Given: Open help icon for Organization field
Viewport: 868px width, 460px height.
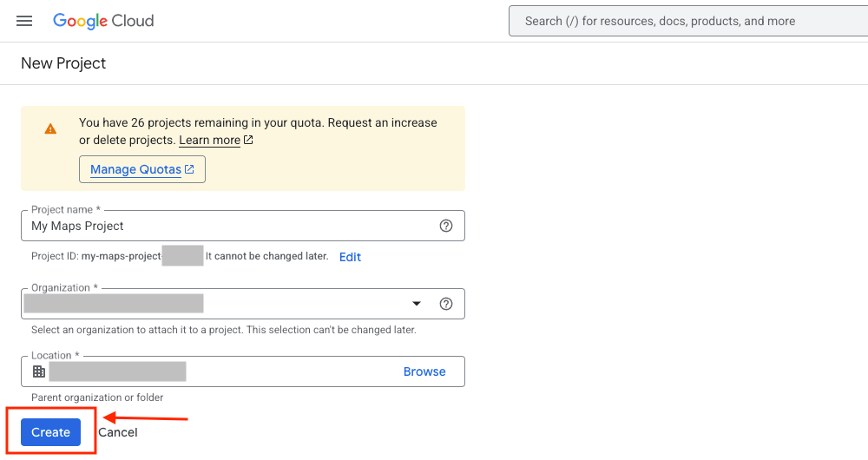Looking at the screenshot, I should (446, 304).
